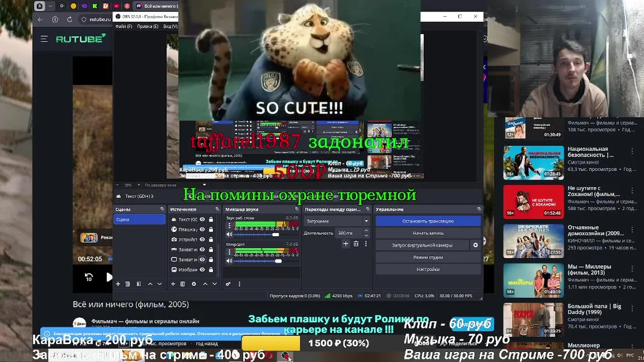Toggle lock on Изображение source
The width and height of the screenshot is (644, 362).
[211, 269]
